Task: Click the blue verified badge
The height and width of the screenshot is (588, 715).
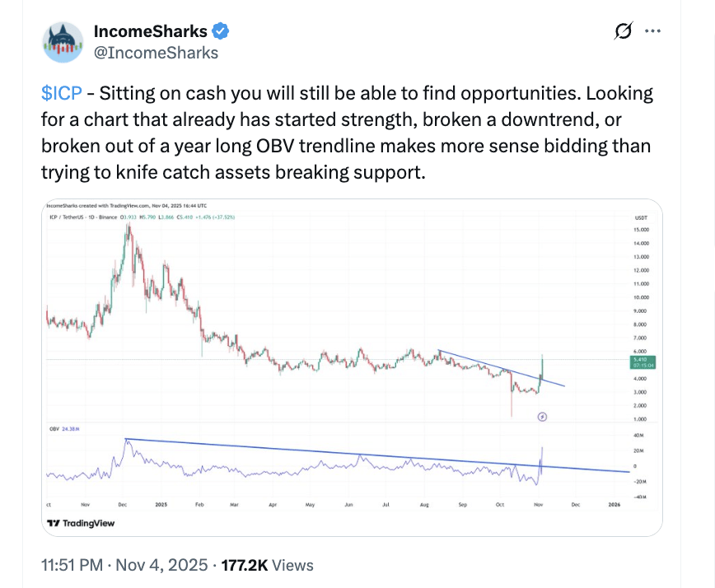Action: pyautogui.click(x=221, y=32)
